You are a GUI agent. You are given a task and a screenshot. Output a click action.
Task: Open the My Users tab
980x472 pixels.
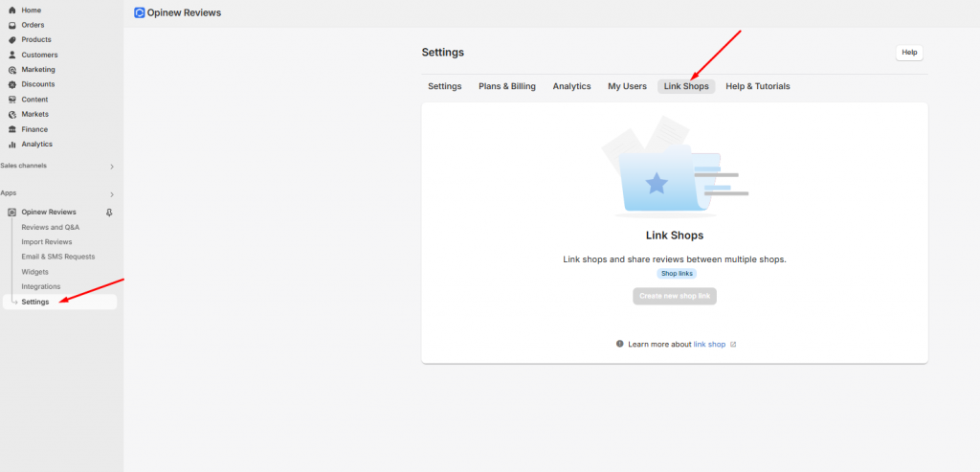[x=627, y=86]
